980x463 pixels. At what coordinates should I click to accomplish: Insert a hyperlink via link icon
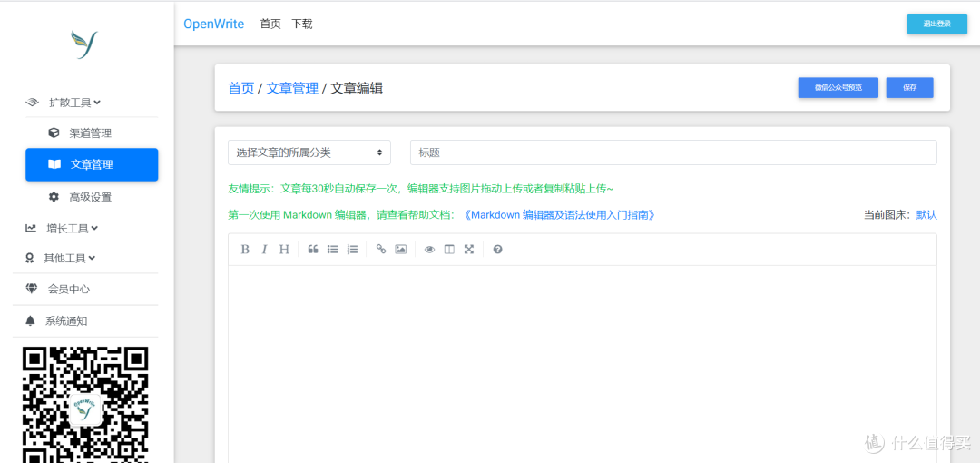point(380,249)
